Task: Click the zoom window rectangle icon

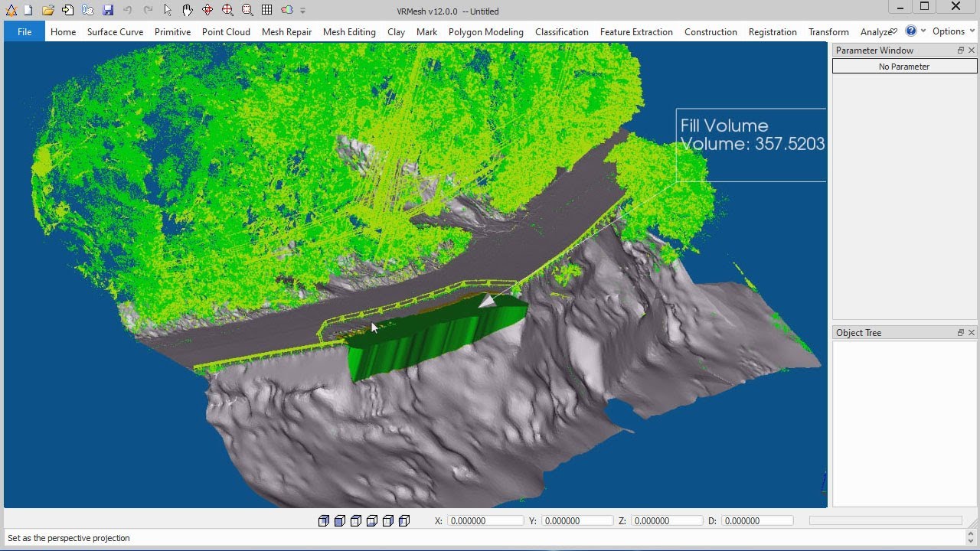Action: coord(247,10)
